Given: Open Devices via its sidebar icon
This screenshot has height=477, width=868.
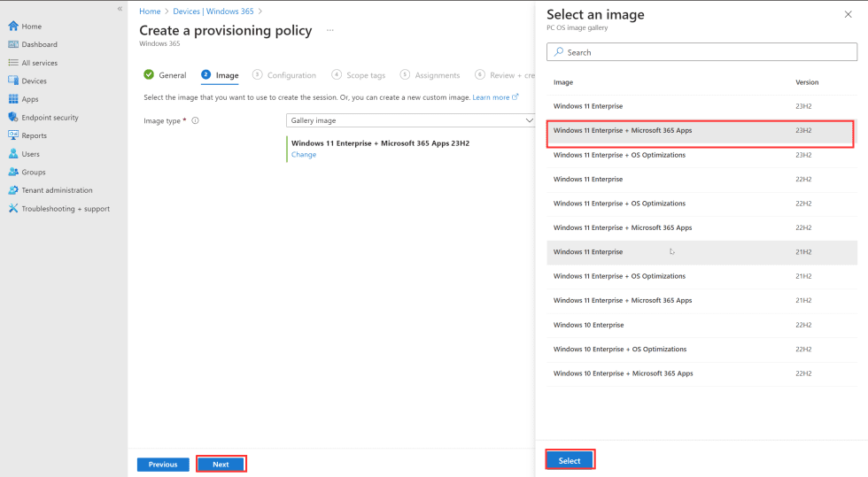Looking at the screenshot, I should point(13,81).
